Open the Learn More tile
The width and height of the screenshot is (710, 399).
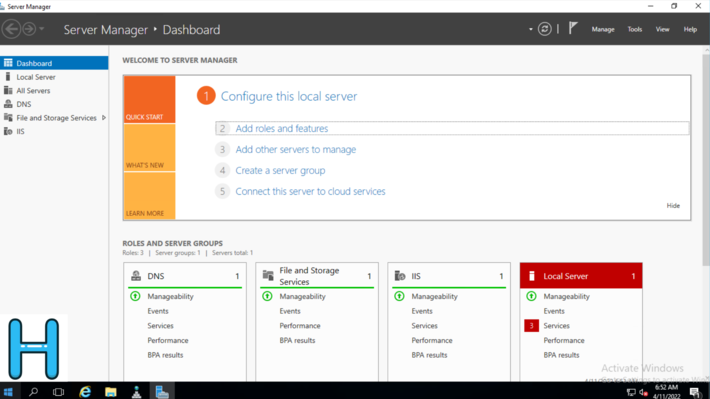pyautogui.click(x=149, y=196)
